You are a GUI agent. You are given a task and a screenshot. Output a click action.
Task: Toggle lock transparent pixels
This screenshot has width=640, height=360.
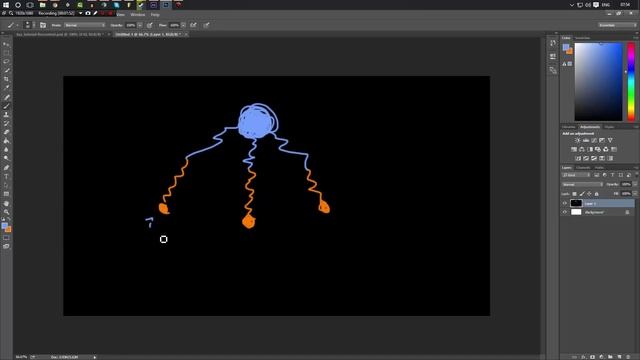(574, 194)
